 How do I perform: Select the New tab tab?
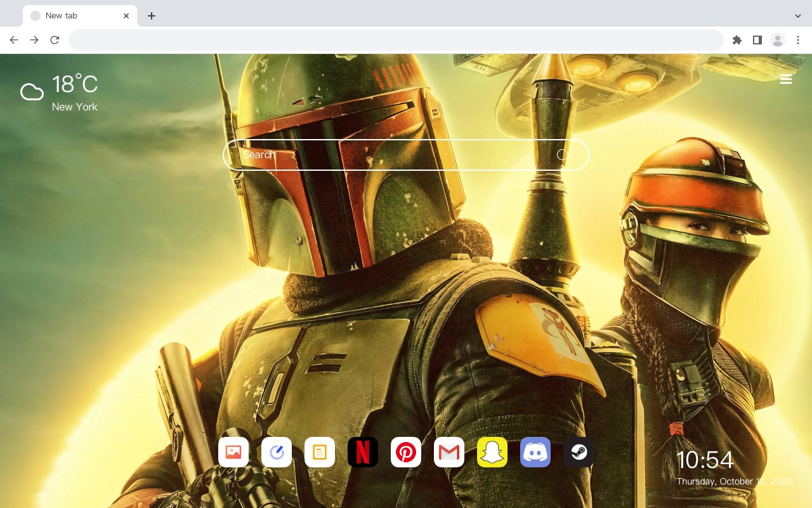pos(81,16)
